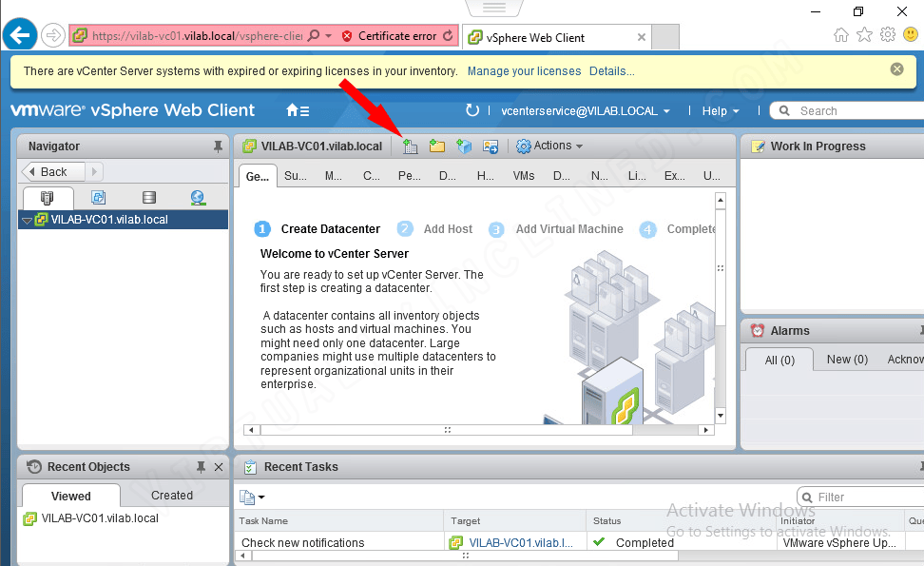Select the Viewed tab in Recent Objects
The height and width of the screenshot is (566, 924).
70,496
